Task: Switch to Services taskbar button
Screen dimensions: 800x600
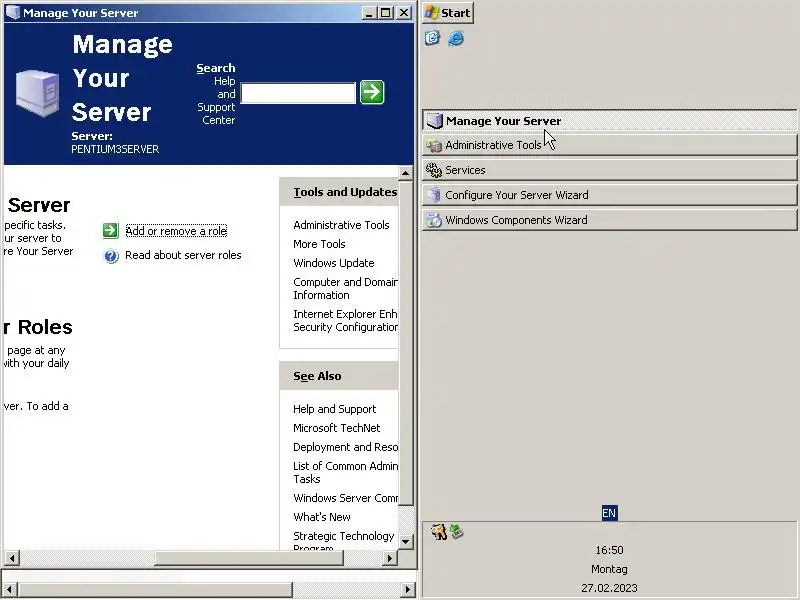Action: (609, 170)
